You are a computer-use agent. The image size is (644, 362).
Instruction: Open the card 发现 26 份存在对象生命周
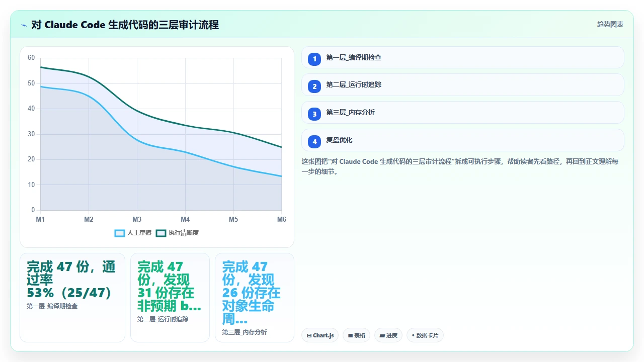click(x=255, y=298)
